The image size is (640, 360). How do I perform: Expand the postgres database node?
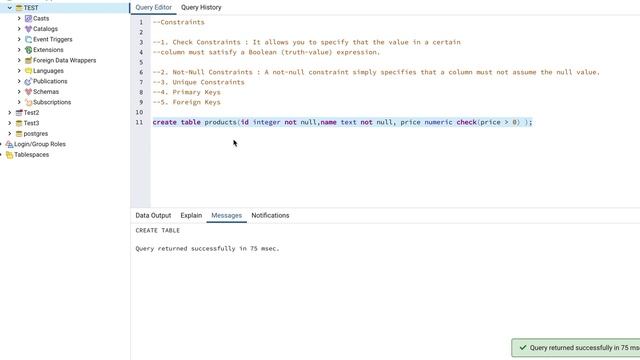coord(9,134)
